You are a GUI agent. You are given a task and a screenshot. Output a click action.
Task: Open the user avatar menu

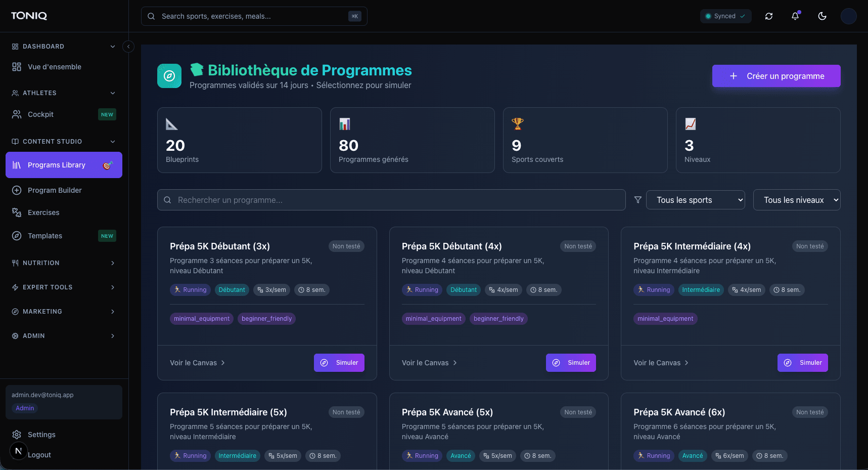coord(849,16)
